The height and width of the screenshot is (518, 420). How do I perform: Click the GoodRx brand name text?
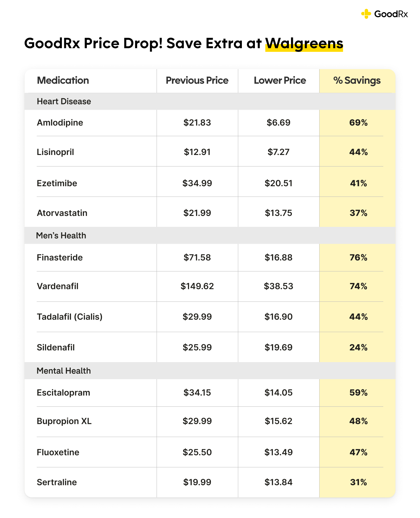pyautogui.click(x=391, y=14)
